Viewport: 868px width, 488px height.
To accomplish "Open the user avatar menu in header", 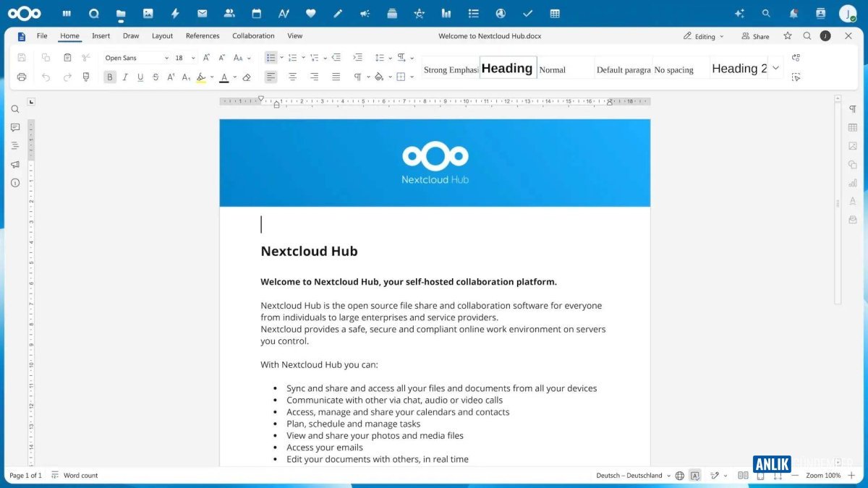I will (848, 13).
